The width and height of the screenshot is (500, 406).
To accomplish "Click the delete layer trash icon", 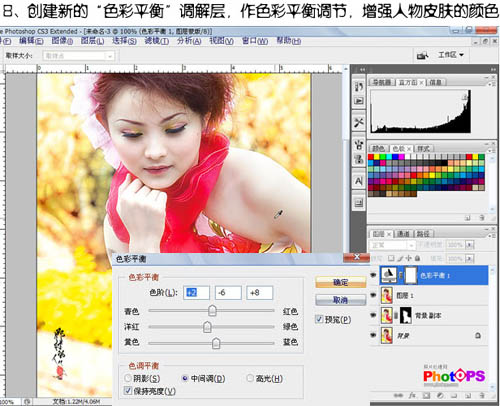I will tap(482, 395).
